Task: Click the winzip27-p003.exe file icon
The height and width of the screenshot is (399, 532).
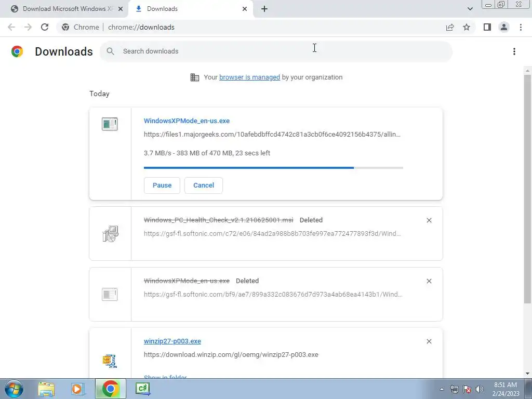Action: click(110, 361)
